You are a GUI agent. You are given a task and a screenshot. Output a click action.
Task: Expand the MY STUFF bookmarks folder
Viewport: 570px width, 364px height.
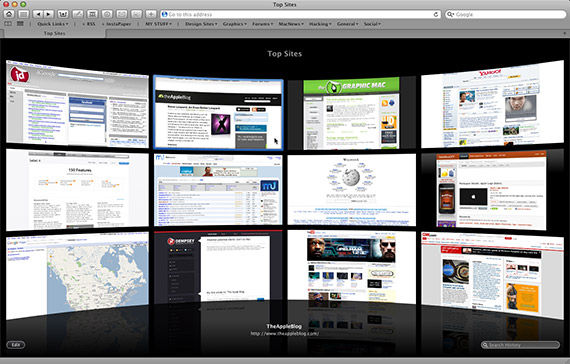[158, 24]
